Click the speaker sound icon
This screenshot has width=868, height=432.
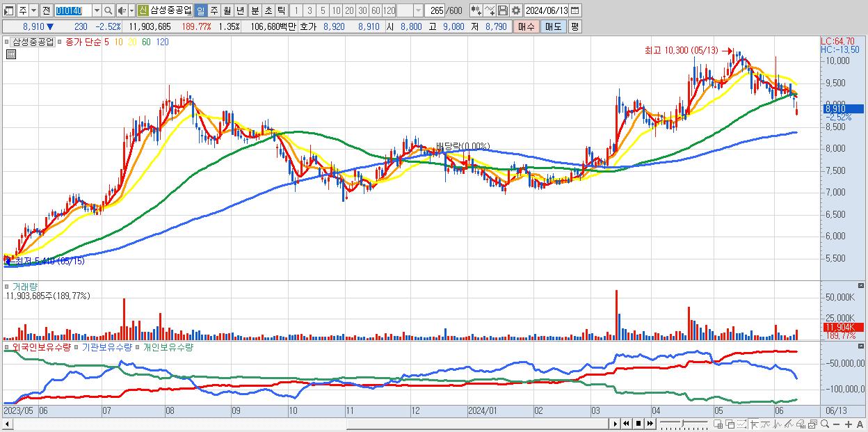pyautogui.click(x=122, y=11)
